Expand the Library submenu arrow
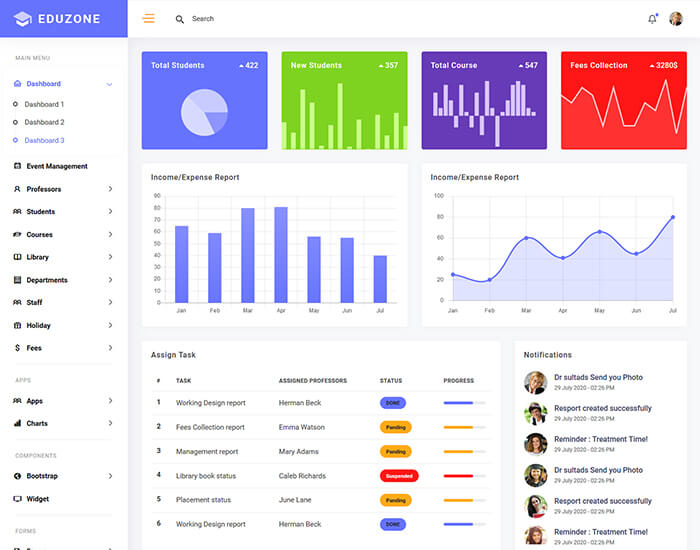Viewport: 700px width, 550px height. coord(110,257)
